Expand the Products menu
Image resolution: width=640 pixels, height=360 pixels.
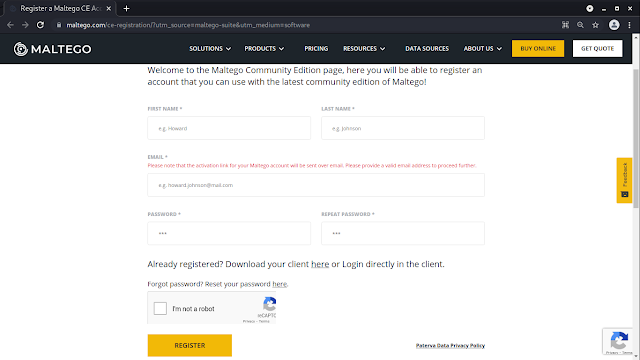click(x=264, y=49)
